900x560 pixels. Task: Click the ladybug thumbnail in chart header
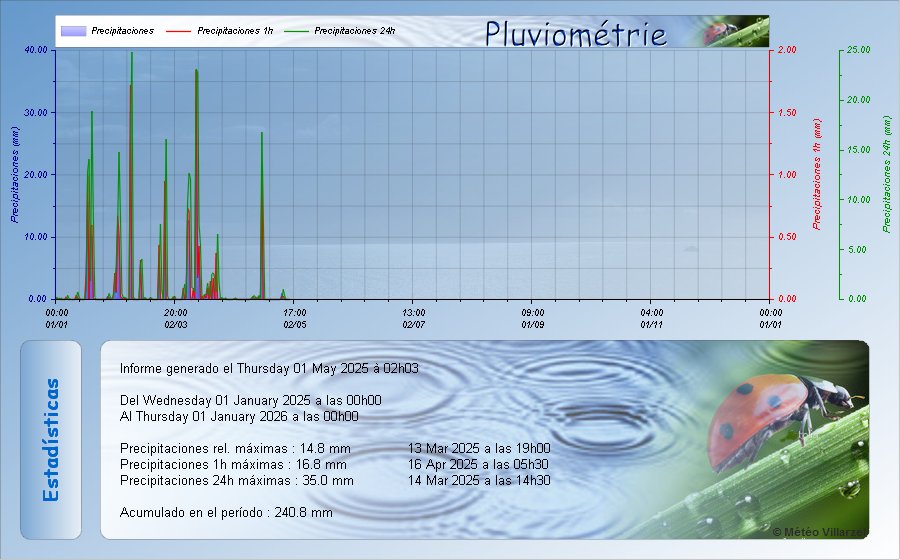(736, 32)
